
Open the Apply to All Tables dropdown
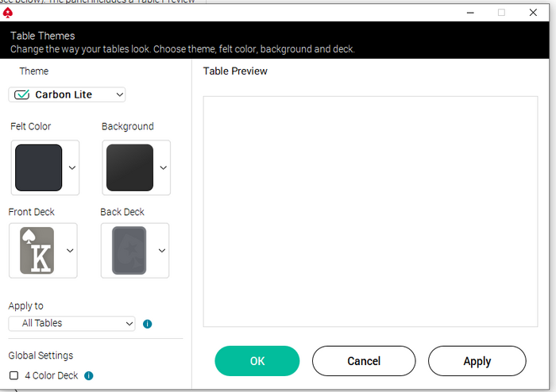(x=71, y=323)
